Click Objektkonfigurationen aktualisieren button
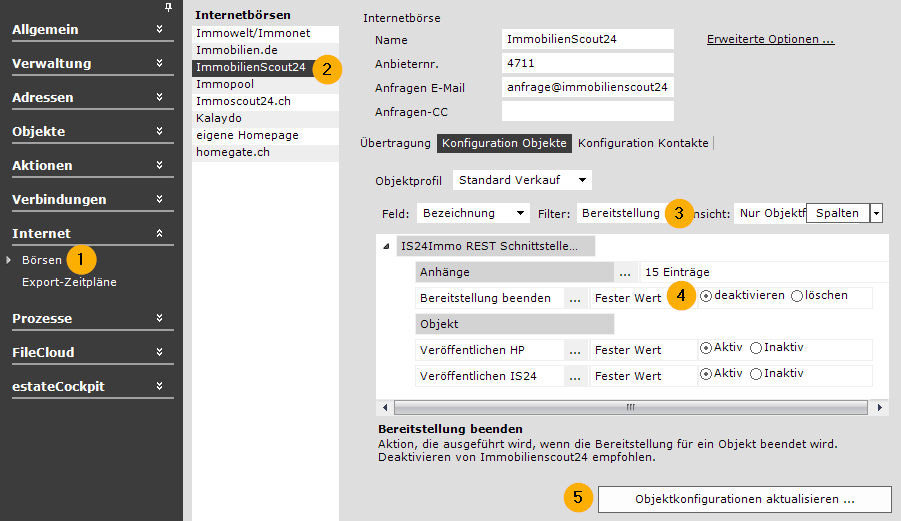The width and height of the screenshot is (901, 521). point(744,499)
